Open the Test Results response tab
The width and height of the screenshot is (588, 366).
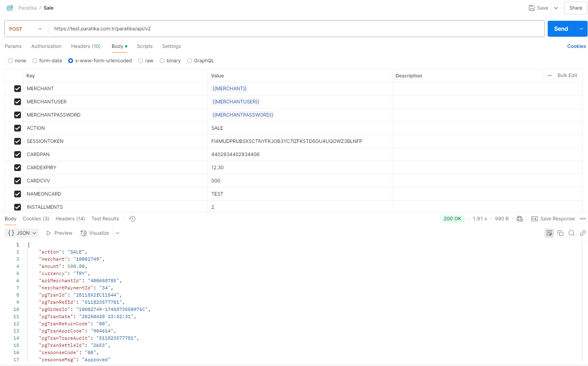(x=105, y=219)
